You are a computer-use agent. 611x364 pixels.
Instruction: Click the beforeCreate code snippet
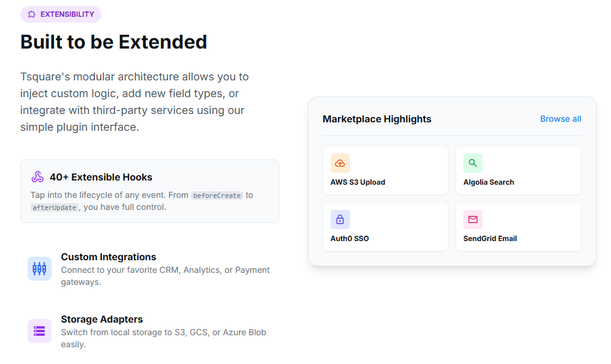217,195
